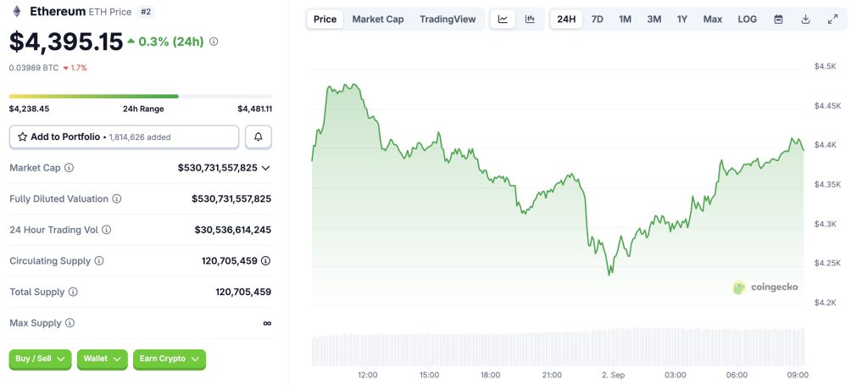The height and width of the screenshot is (385, 868).
Task: Click the price alert bell icon
Action: tap(259, 137)
